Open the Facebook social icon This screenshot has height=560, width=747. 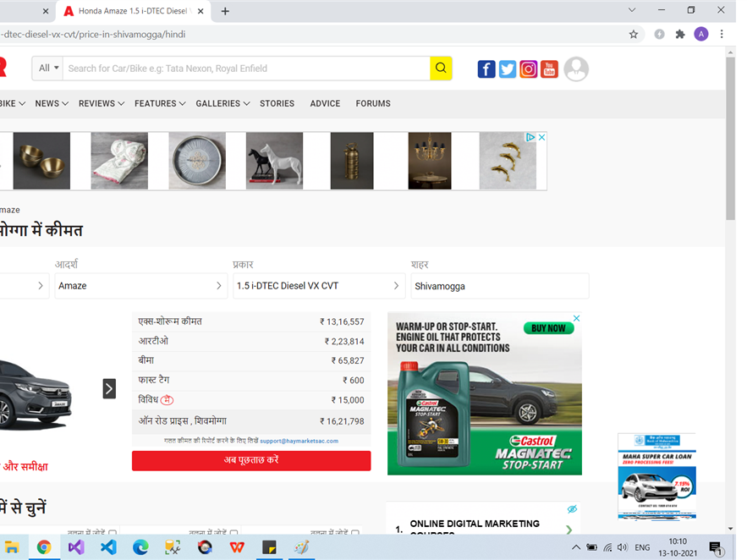(486, 69)
